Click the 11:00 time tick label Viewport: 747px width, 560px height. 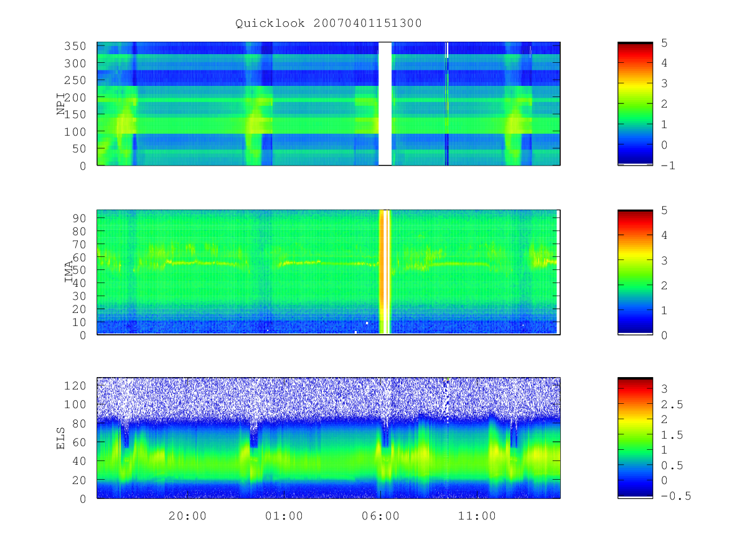pyautogui.click(x=477, y=516)
